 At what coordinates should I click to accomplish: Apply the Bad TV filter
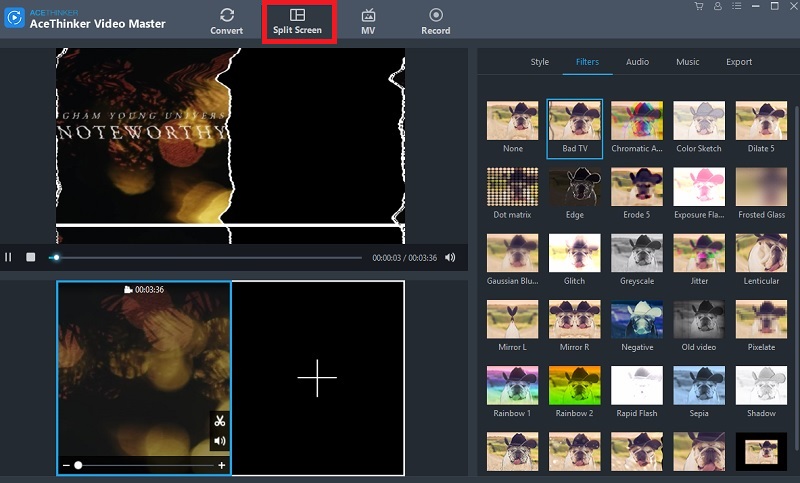[x=574, y=128]
